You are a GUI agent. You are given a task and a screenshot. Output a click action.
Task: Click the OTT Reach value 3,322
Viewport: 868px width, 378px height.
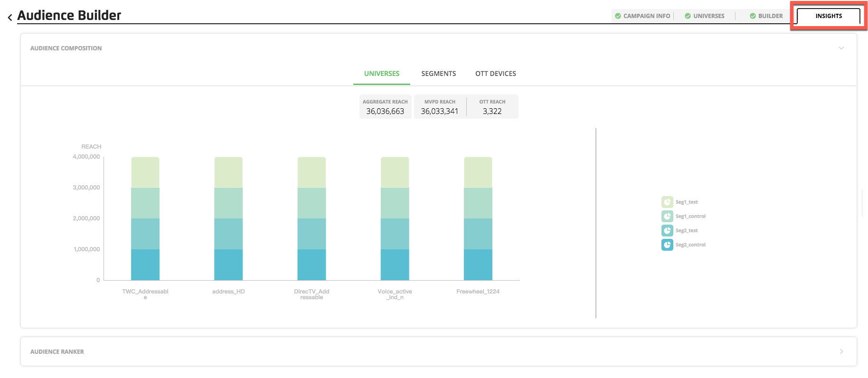[492, 111]
